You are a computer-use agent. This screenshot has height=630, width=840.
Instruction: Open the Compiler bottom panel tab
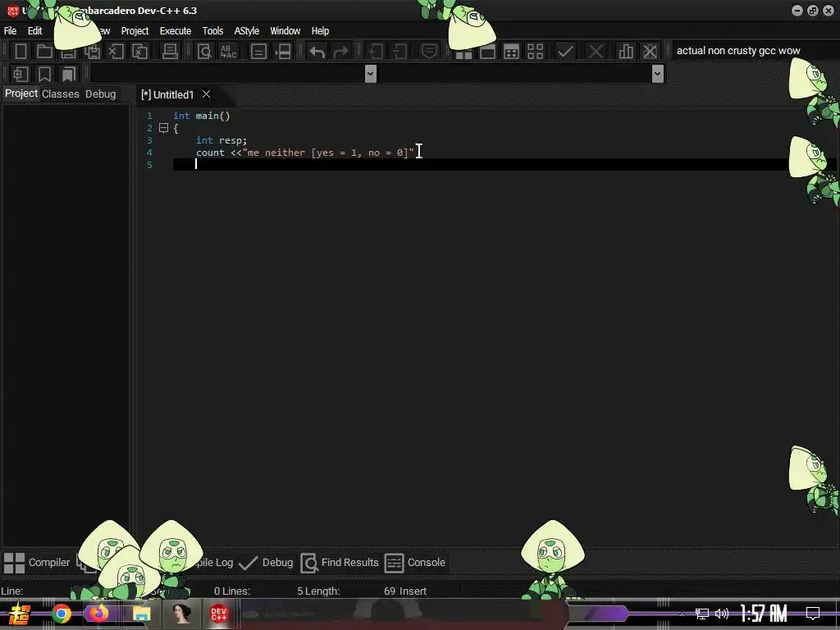pyautogui.click(x=37, y=563)
